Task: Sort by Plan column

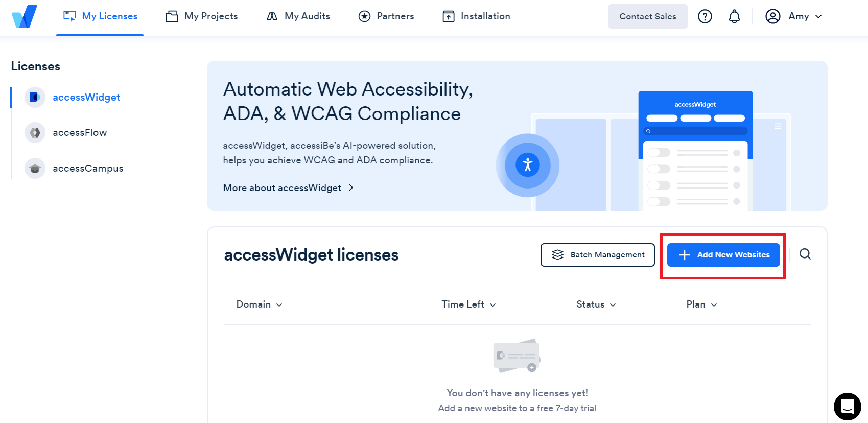Action: pos(701,304)
